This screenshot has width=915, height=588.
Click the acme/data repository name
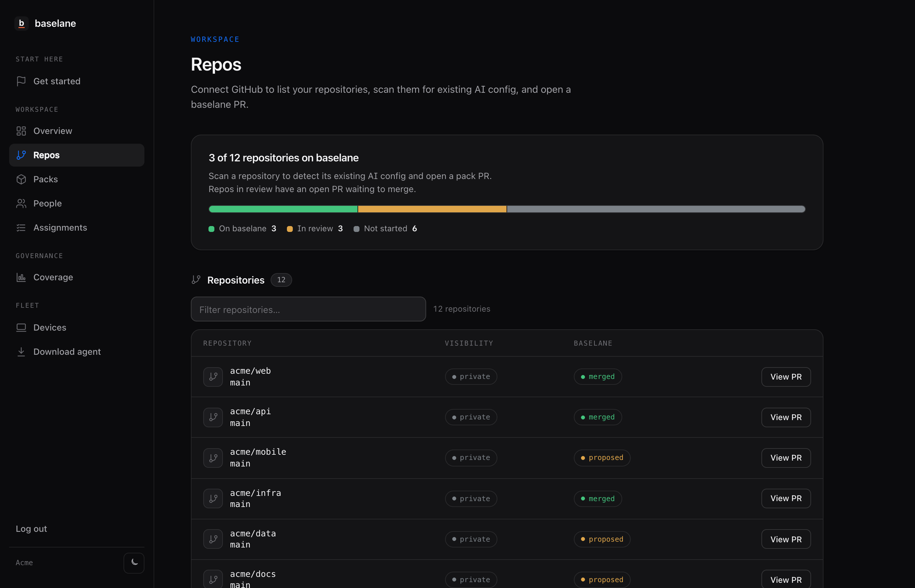253,533
